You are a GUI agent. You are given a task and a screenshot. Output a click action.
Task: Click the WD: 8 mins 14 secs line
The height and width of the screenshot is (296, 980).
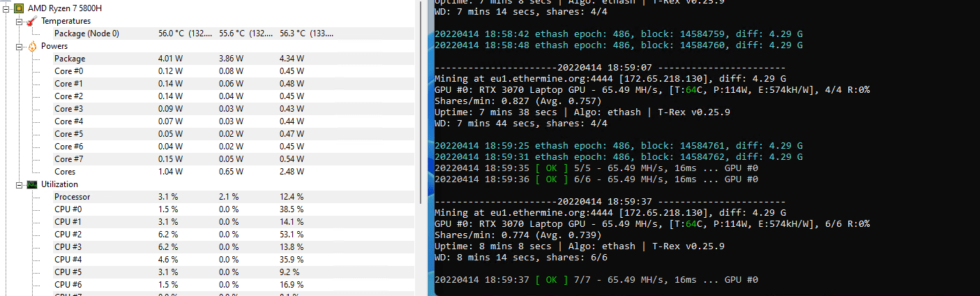coord(520,258)
